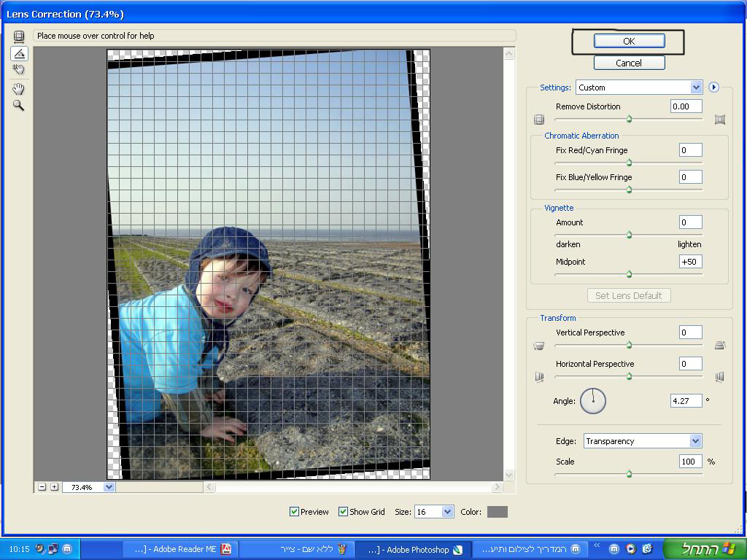Open the Edge Transparency dropdown
Viewport: 747px width, 560px height.
point(643,441)
